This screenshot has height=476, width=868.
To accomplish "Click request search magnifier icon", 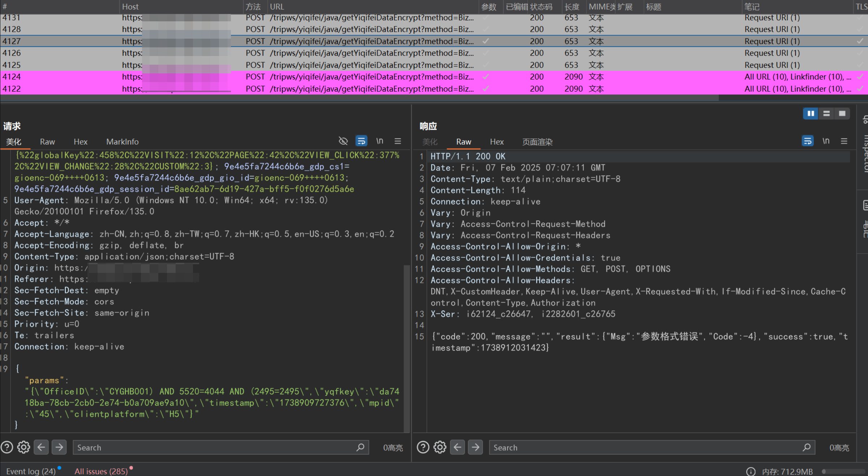I will (360, 447).
